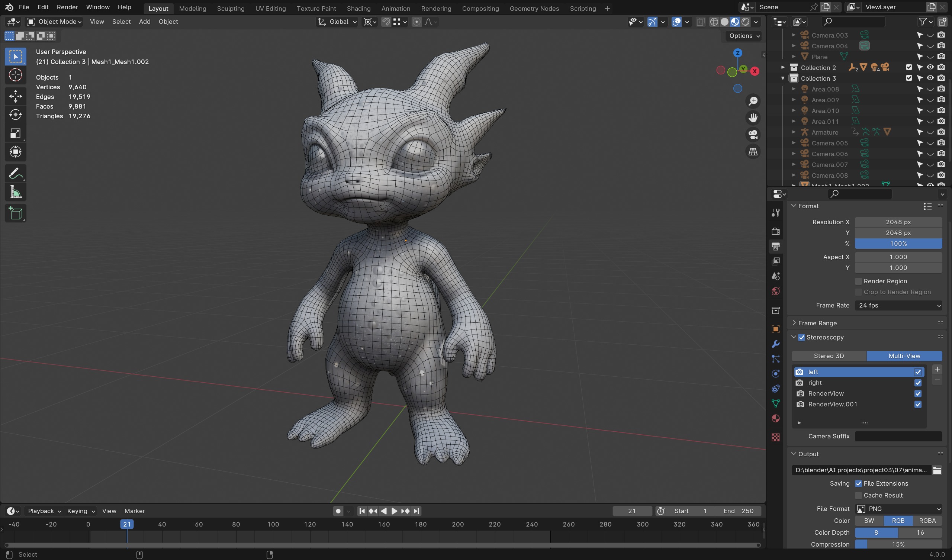Disable File Extensions checkbox
The height and width of the screenshot is (560, 952).
tap(858, 484)
